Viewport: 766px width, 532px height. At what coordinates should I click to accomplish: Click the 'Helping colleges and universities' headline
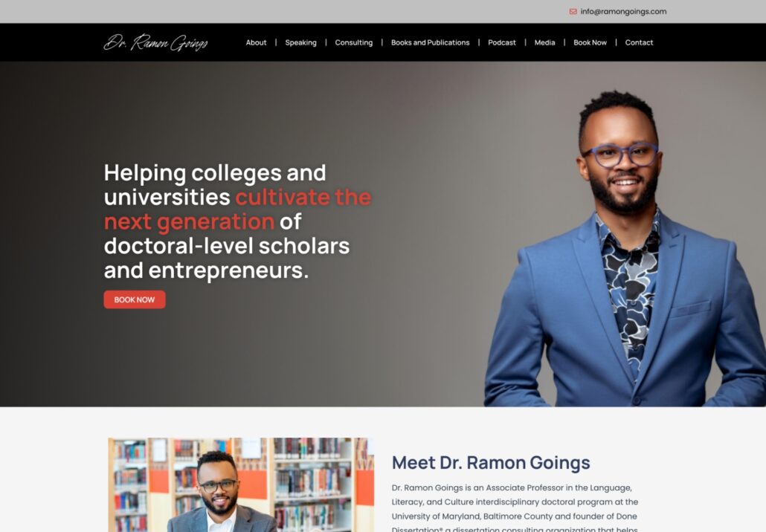point(215,185)
